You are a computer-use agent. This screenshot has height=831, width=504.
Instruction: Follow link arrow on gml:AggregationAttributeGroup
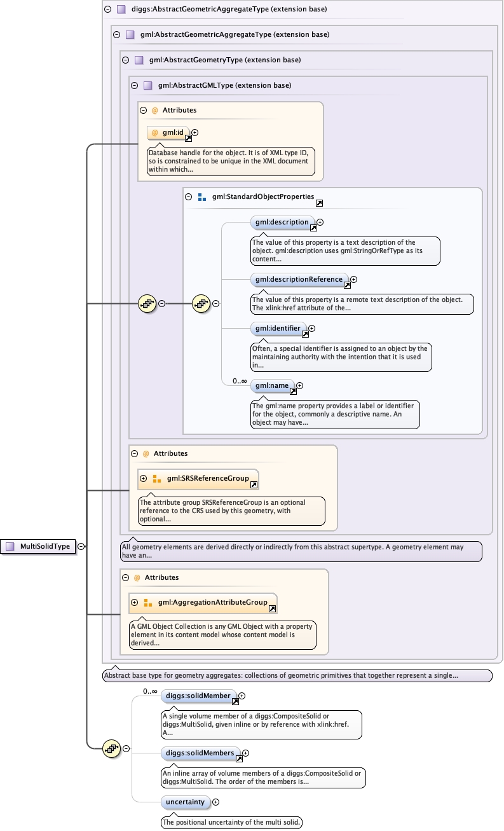[272, 608]
